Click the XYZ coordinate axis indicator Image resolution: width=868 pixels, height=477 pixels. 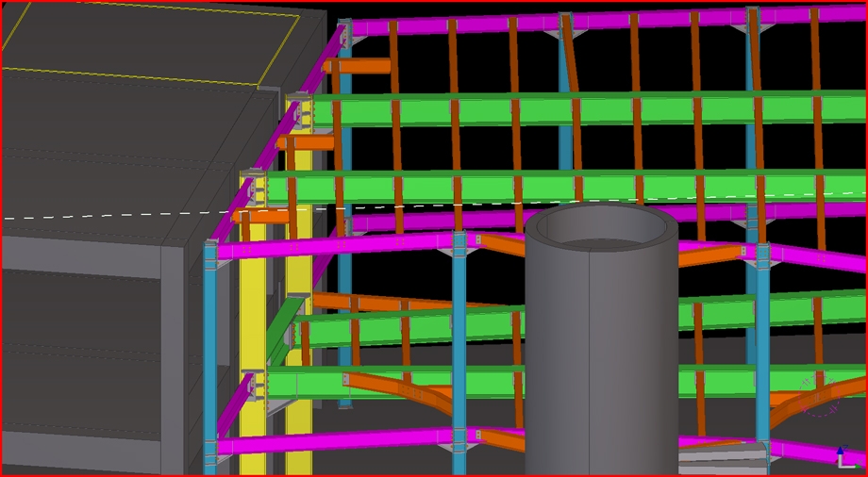[844, 457]
